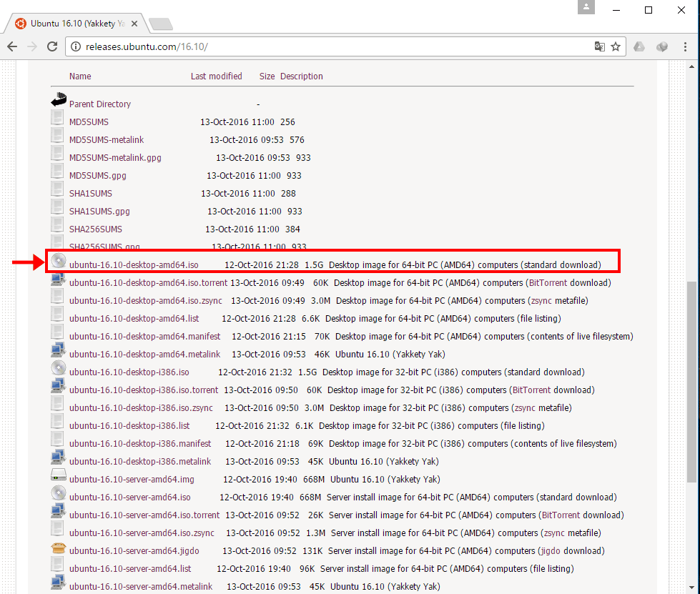Open the MD5SUMS file link
700x594 pixels.
click(x=89, y=122)
